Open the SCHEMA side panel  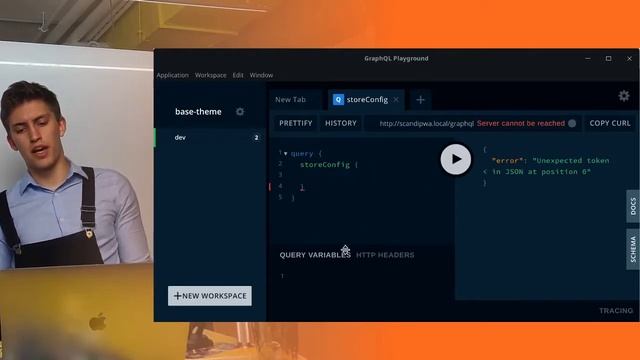(633, 249)
